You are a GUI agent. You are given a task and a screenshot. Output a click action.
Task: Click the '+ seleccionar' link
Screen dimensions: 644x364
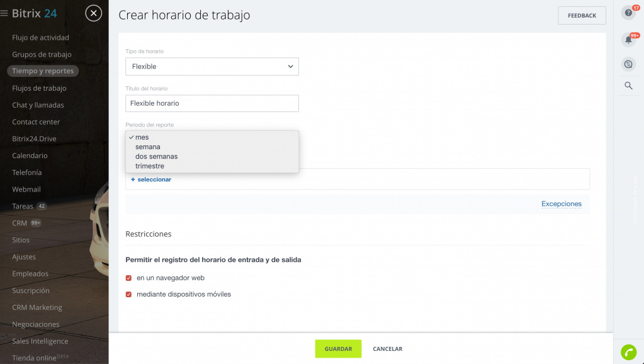(151, 179)
